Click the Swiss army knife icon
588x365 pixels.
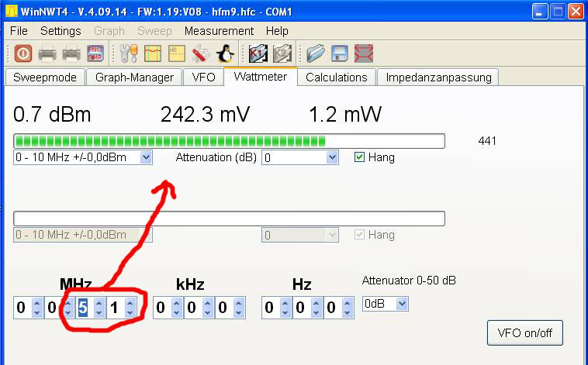[x=200, y=53]
